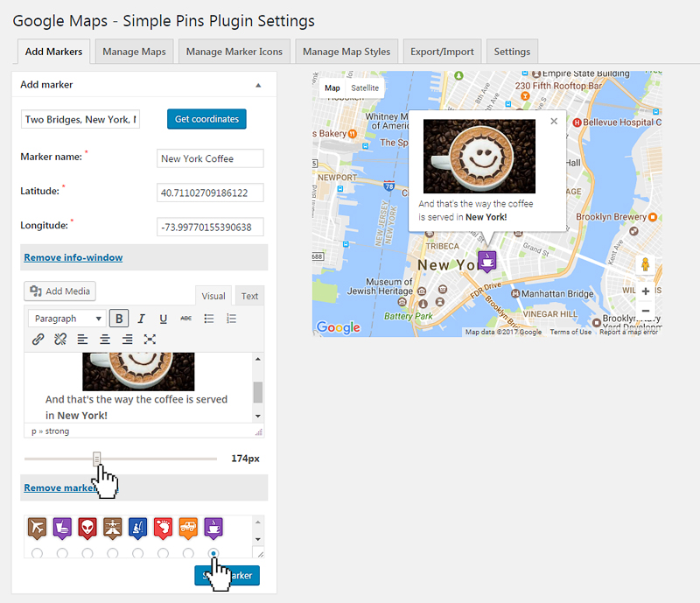Open the Export/Import tab
700x603 pixels.
pyautogui.click(x=442, y=52)
